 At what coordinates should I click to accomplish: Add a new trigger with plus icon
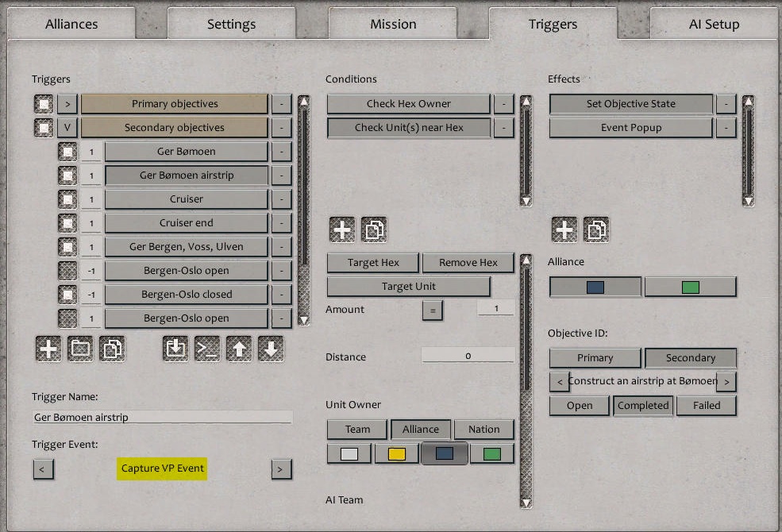coord(48,349)
